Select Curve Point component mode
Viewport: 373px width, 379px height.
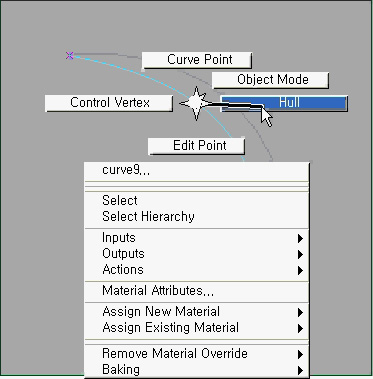tap(197, 60)
